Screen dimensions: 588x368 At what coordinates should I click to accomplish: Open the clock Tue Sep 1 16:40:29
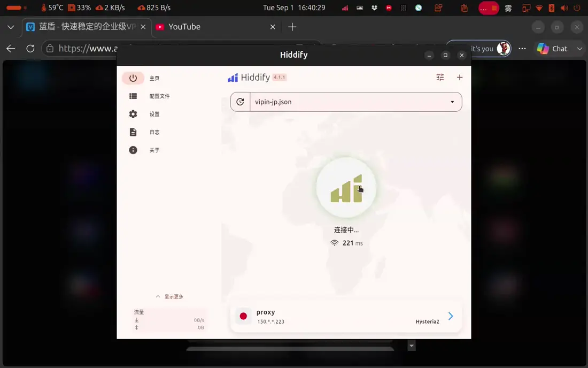click(294, 7)
